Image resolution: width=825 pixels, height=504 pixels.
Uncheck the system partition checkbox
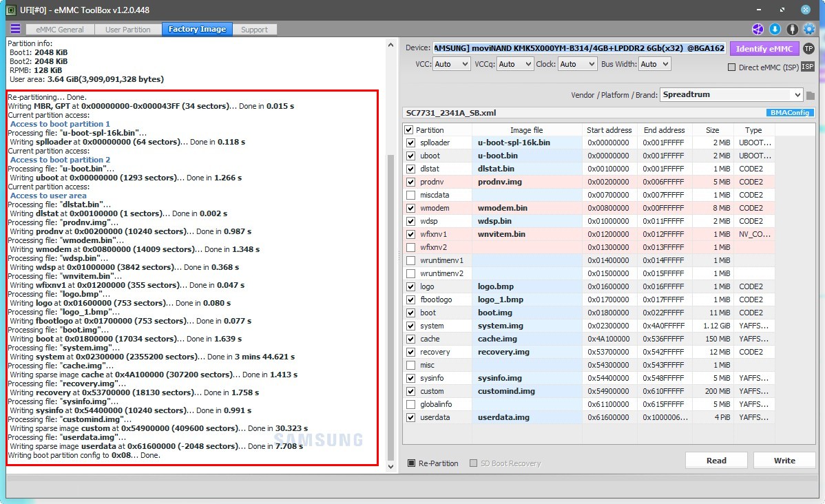coord(411,326)
